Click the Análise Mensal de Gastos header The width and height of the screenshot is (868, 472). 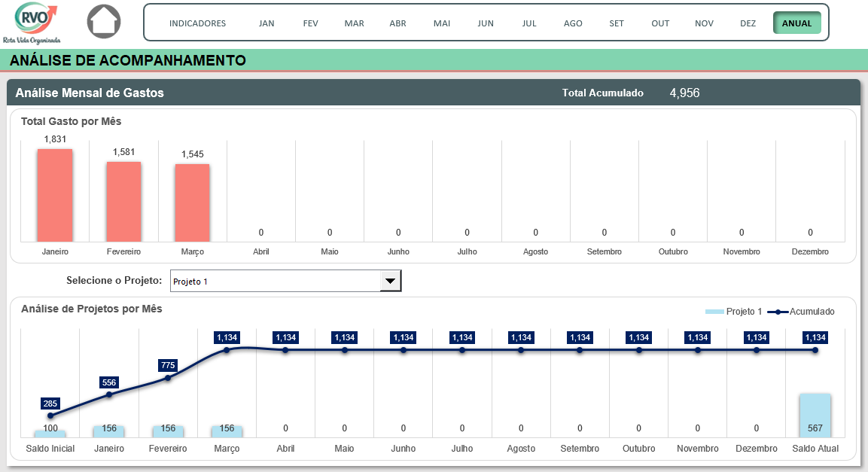pyautogui.click(x=90, y=93)
